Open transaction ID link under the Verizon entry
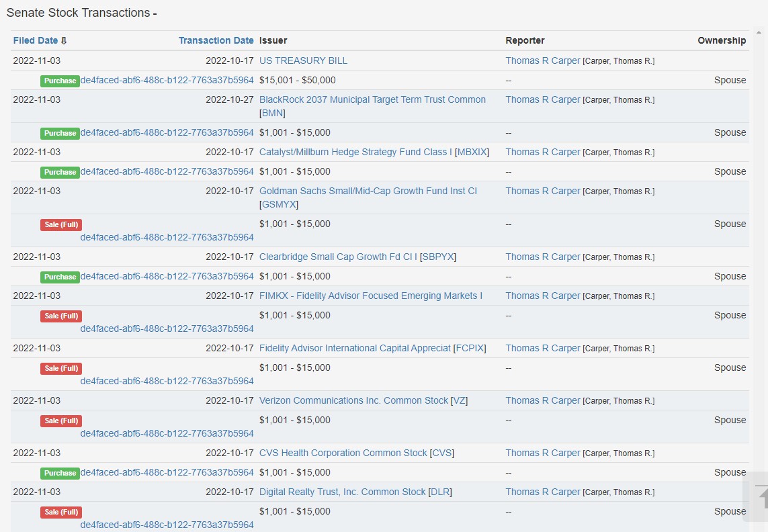The width and height of the screenshot is (768, 532). point(167,433)
